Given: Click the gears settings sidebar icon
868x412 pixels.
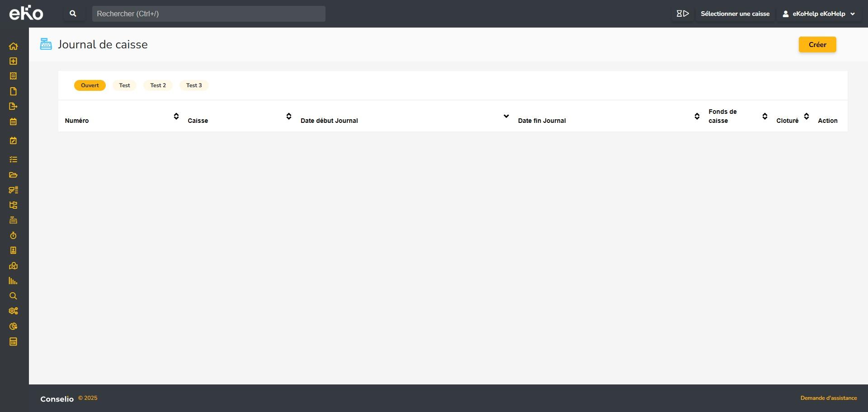Looking at the screenshot, I should [13, 311].
